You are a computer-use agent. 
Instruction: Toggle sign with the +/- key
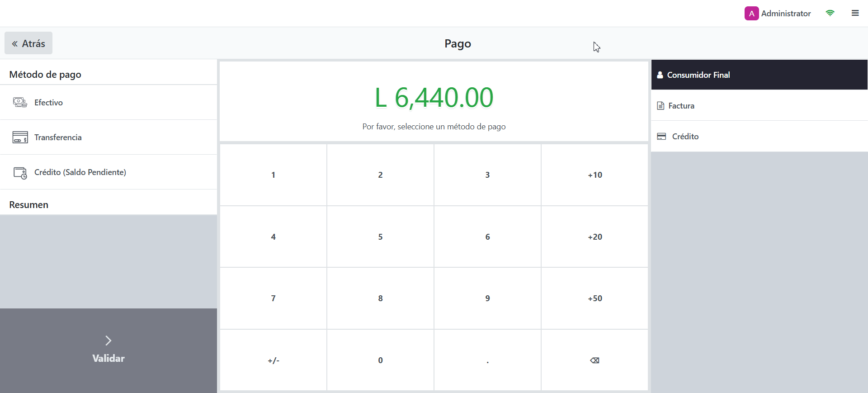click(x=273, y=360)
